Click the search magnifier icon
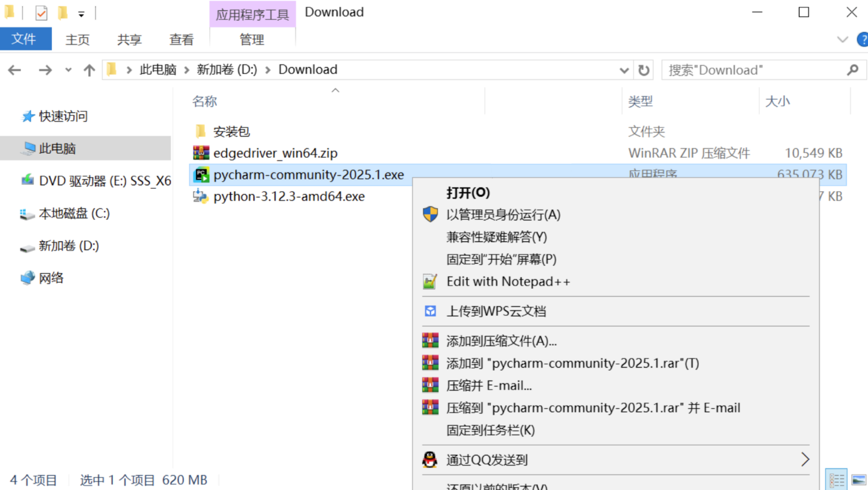The width and height of the screenshot is (868, 490). point(853,70)
